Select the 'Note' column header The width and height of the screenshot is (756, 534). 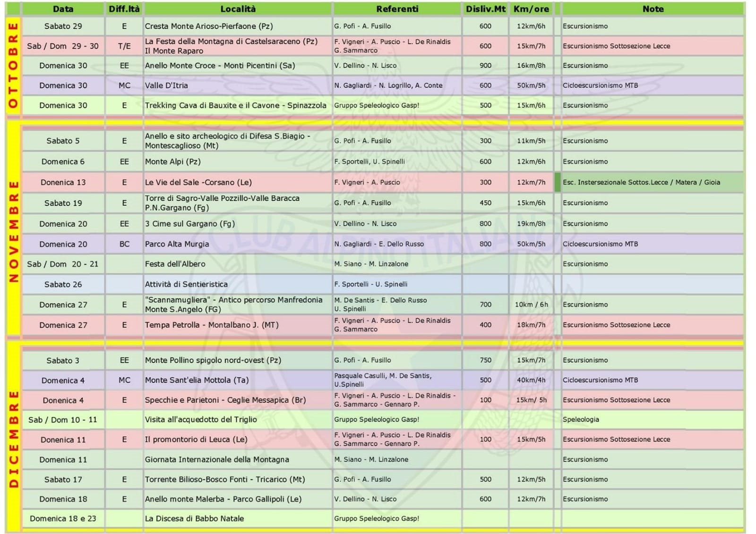coord(653,9)
